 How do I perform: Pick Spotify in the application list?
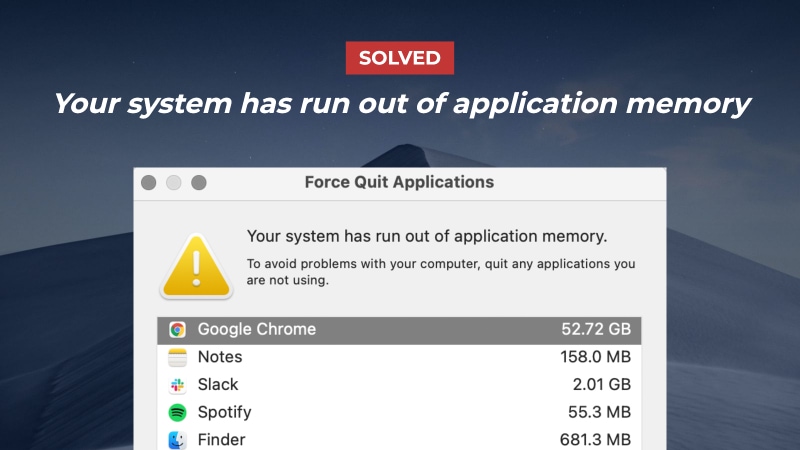click(224, 412)
